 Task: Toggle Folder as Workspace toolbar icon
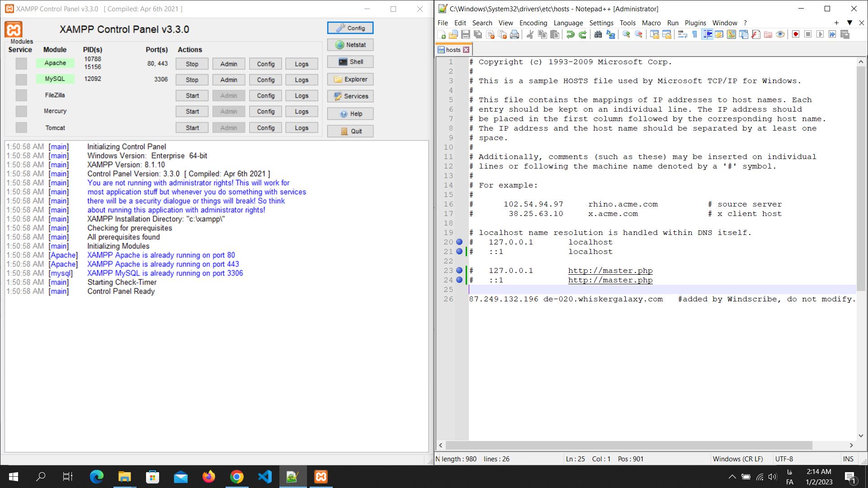[768, 35]
